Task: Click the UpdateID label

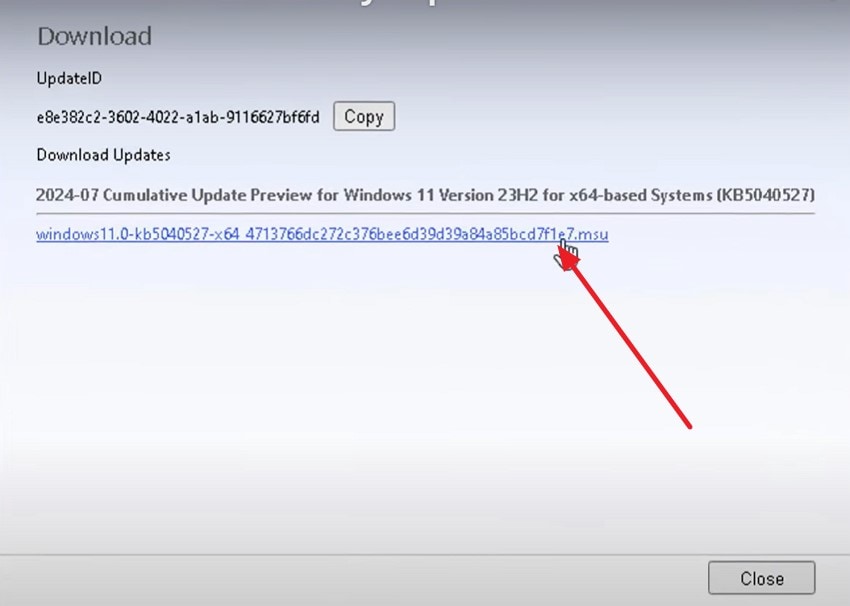Action: (69, 79)
